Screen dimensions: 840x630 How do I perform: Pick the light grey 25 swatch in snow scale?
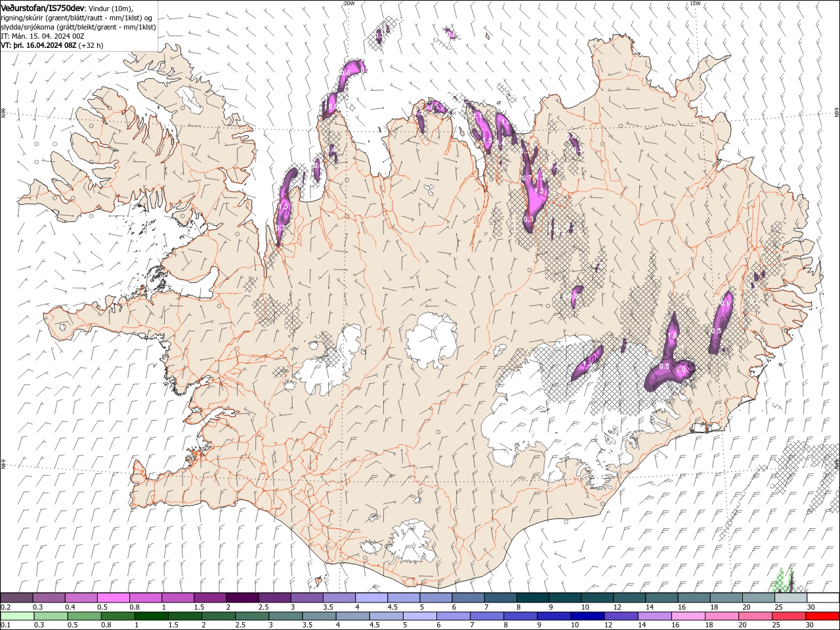coord(791,598)
